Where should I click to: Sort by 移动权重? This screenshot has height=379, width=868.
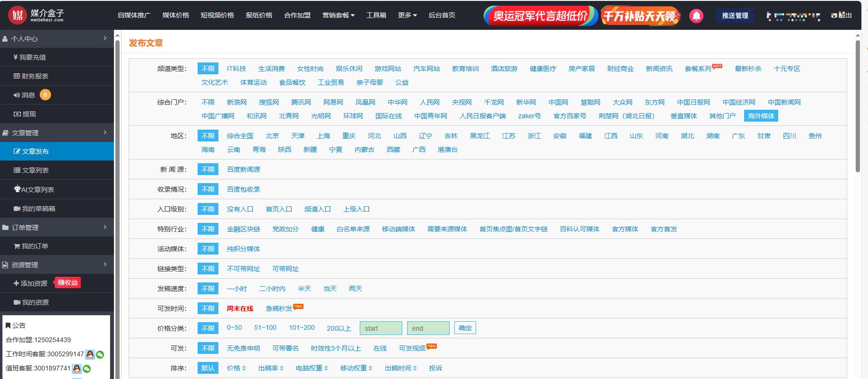point(356,368)
